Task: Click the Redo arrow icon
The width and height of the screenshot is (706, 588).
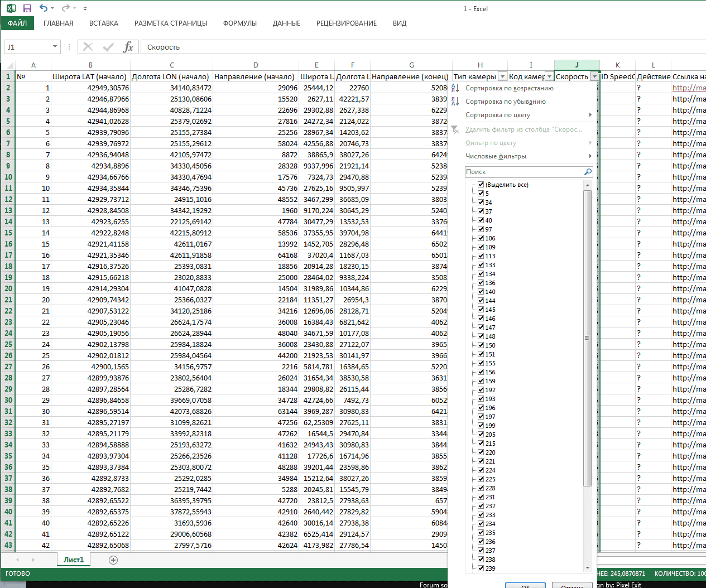Action: pyautogui.click(x=65, y=8)
